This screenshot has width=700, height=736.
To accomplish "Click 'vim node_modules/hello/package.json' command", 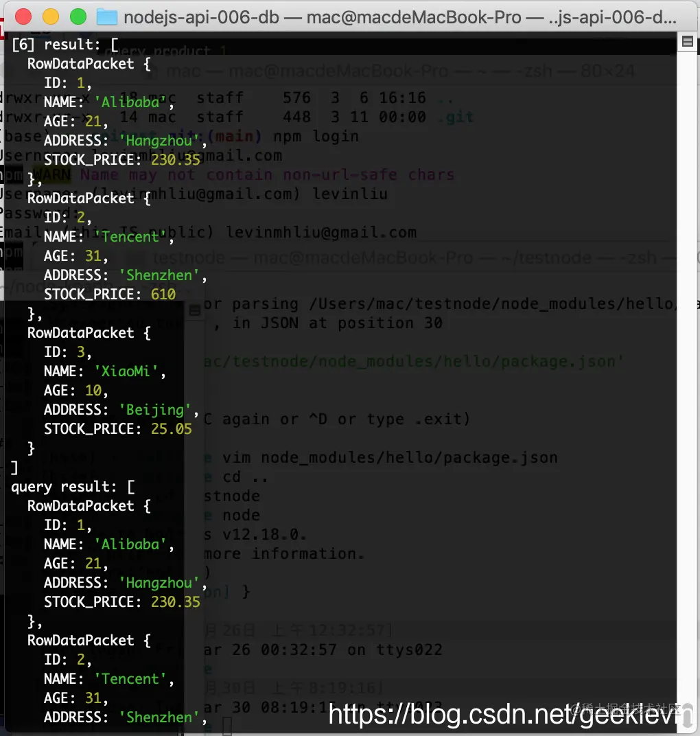I will (x=390, y=458).
